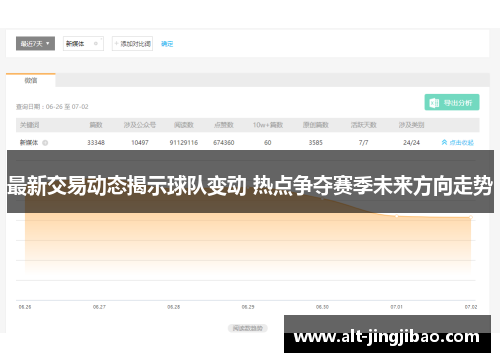Click the 33348 article count value
The image size is (500, 362).
click(96, 143)
